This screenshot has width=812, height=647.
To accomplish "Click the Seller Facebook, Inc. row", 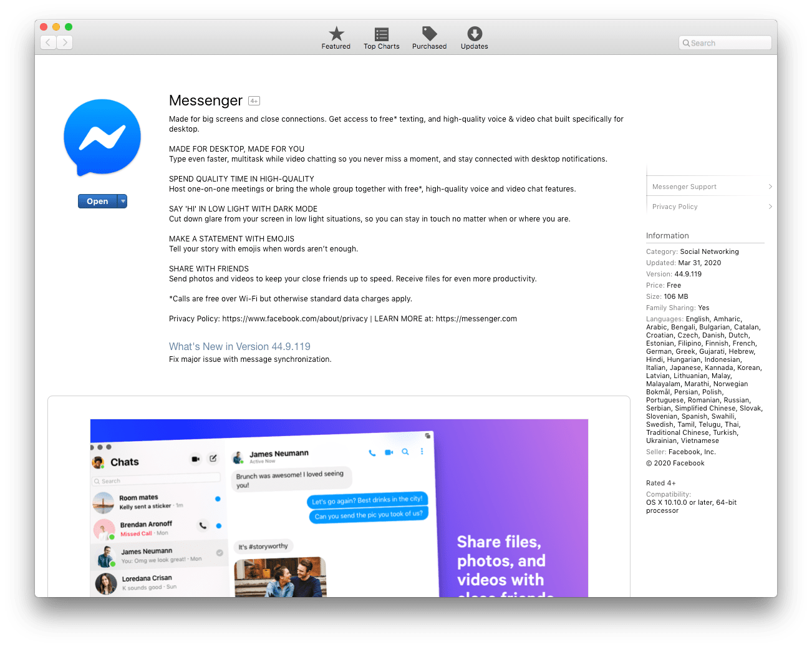I will pos(681,452).
